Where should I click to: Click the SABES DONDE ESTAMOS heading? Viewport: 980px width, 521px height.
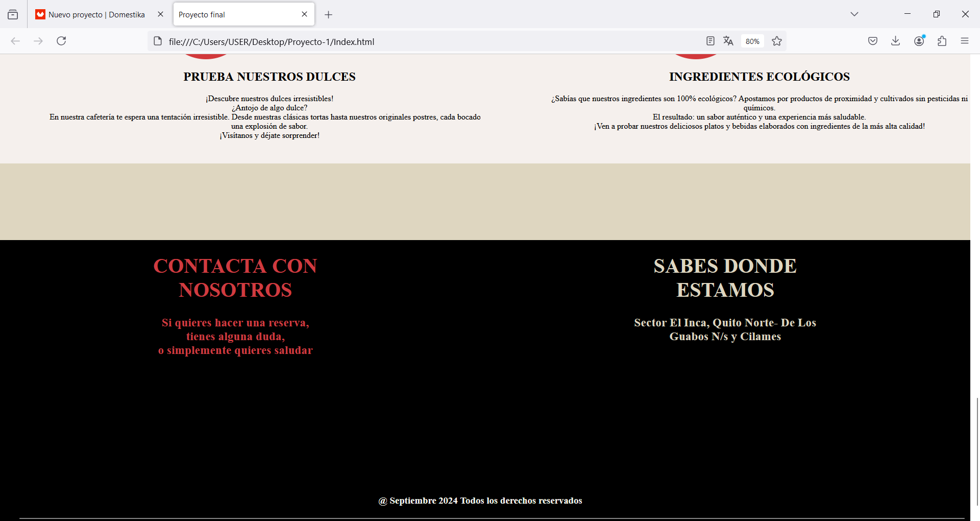tap(725, 278)
